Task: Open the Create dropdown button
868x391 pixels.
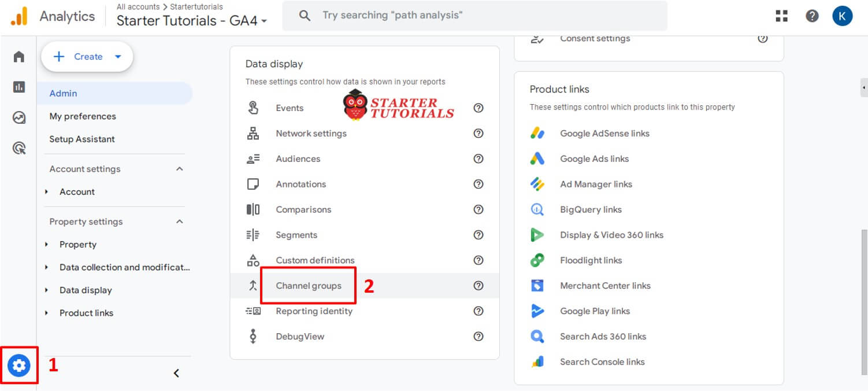Action: pos(87,57)
